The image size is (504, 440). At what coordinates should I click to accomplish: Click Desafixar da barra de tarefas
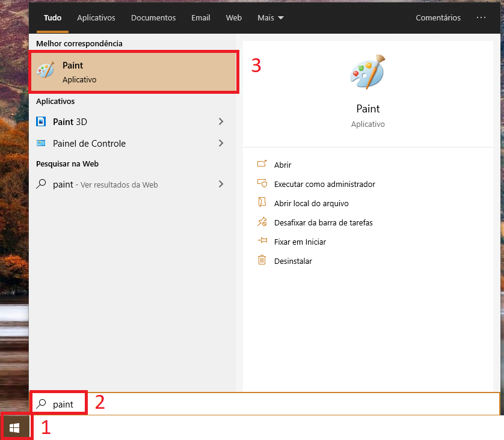point(323,222)
